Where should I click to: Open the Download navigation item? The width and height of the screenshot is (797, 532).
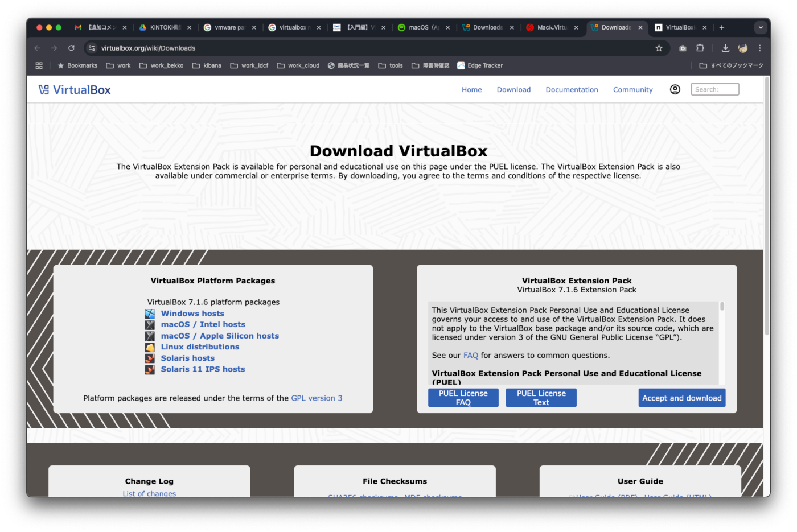(513, 90)
